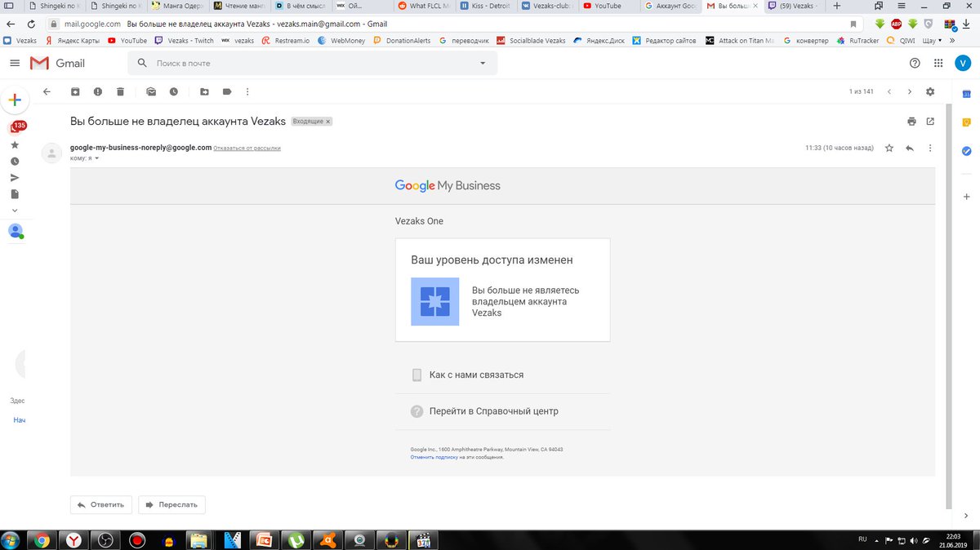
Task: Click the Hangouts contact avatar icon
Action: 15,231
